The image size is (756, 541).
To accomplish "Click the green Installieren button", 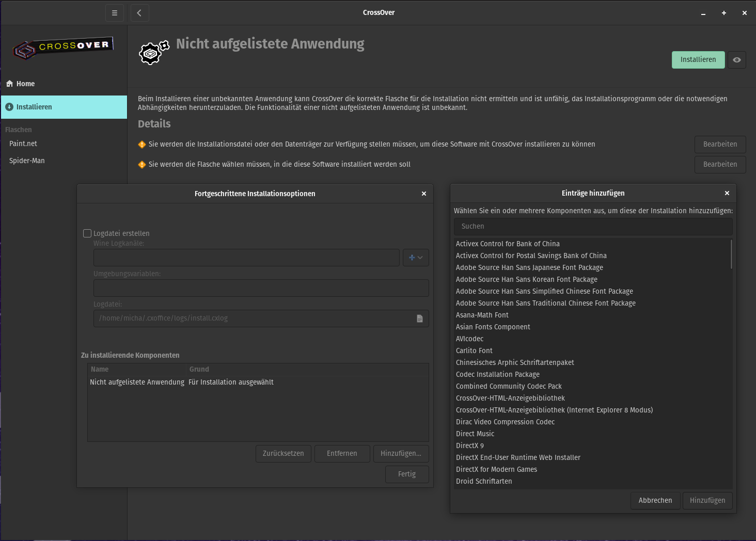I will coord(698,60).
